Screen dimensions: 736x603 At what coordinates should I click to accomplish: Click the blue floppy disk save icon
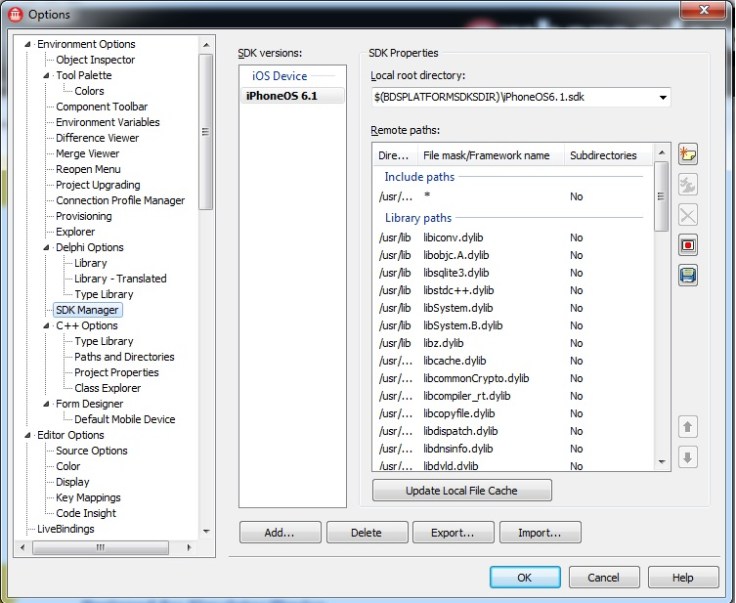[687, 275]
